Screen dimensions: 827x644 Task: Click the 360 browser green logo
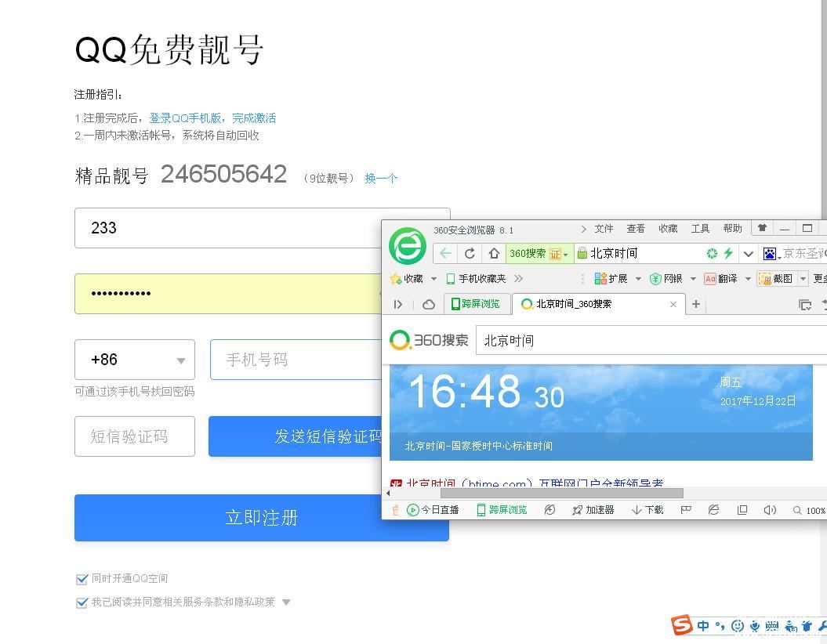click(407, 246)
